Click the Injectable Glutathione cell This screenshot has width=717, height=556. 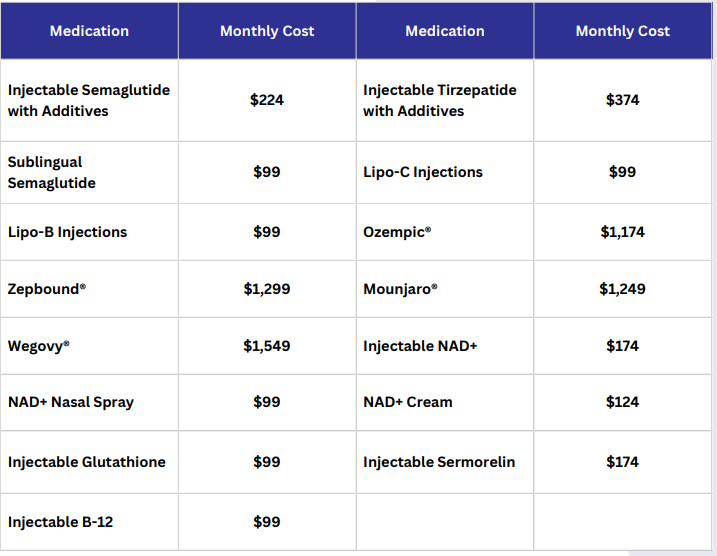pos(86,462)
